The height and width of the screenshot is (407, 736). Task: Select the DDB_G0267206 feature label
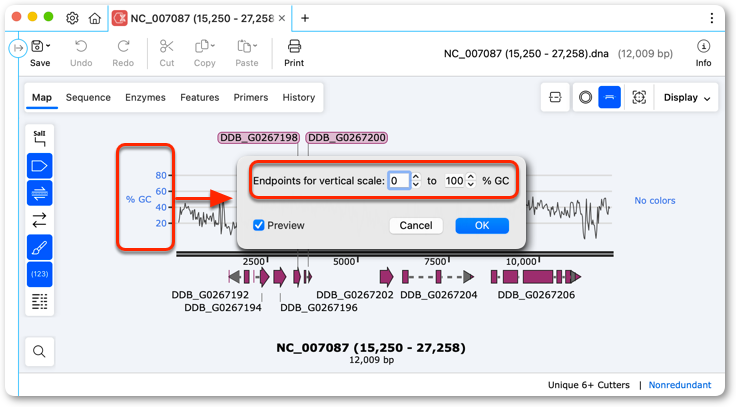[536, 295]
